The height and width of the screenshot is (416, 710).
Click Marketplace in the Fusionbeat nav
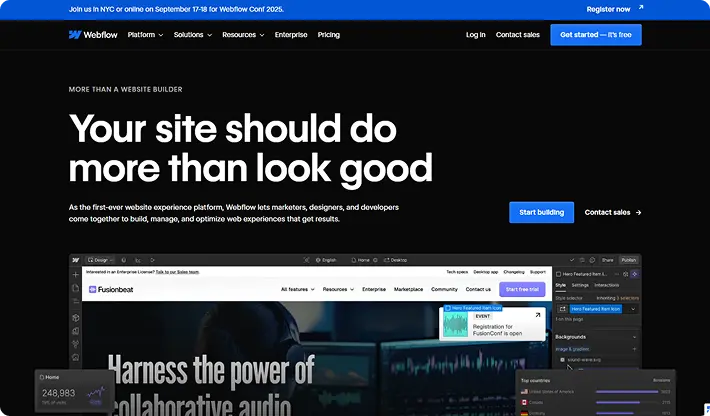click(408, 289)
